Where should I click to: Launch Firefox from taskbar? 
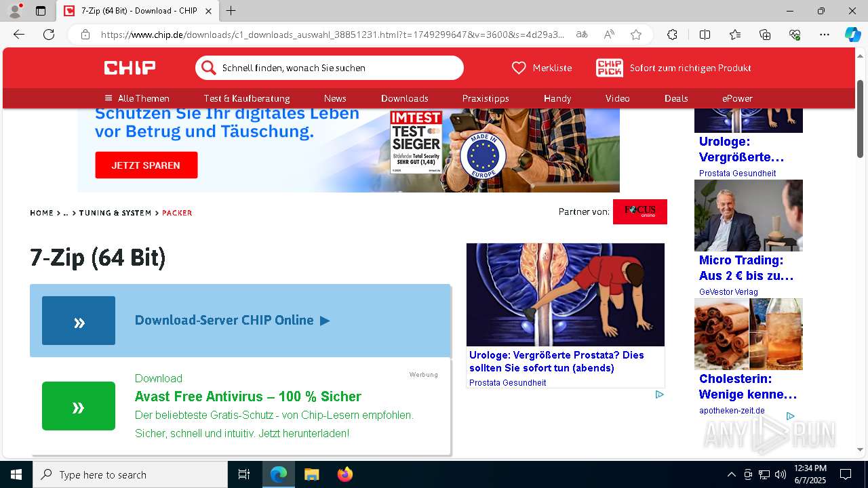point(345,474)
